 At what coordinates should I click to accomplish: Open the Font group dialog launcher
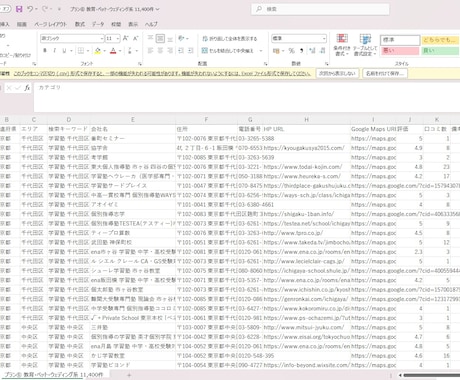(x=140, y=63)
